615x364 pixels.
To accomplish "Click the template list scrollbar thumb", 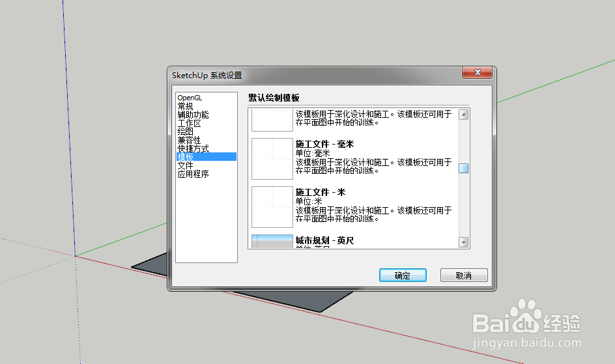I will (x=464, y=169).
